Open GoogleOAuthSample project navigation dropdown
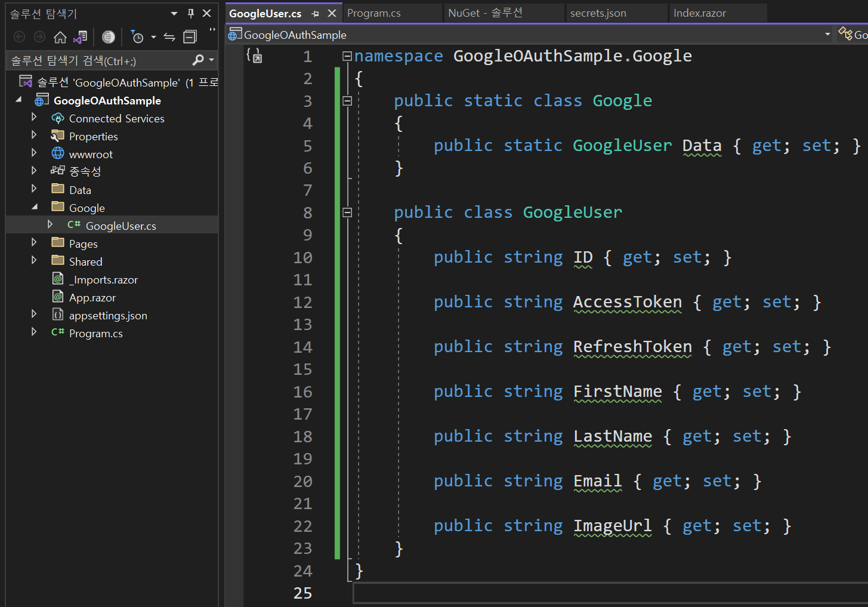This screenshot has height=607, width=868. [x=827, y=35]
